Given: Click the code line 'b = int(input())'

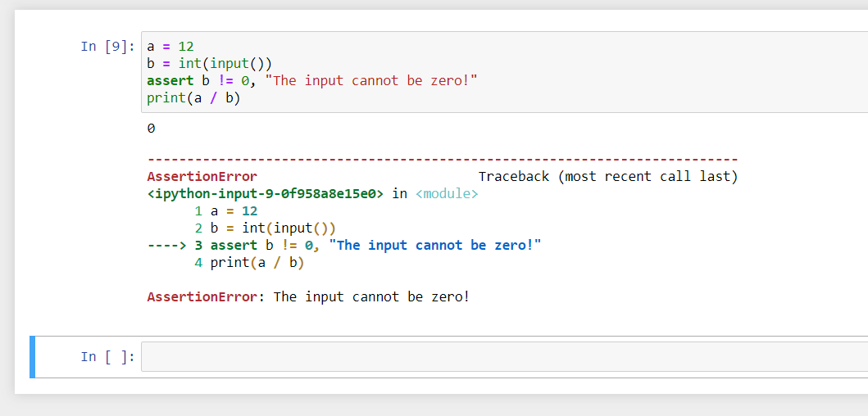Looking at the screenshot, I should 209,64.
